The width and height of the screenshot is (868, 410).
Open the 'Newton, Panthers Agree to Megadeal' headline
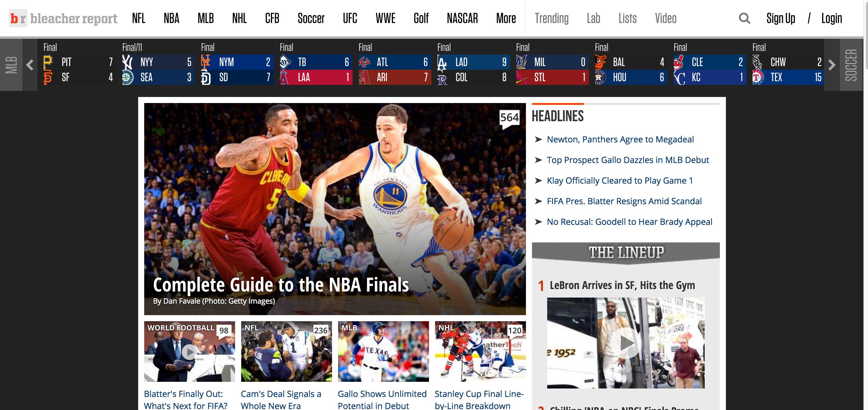tap(620, 139)
